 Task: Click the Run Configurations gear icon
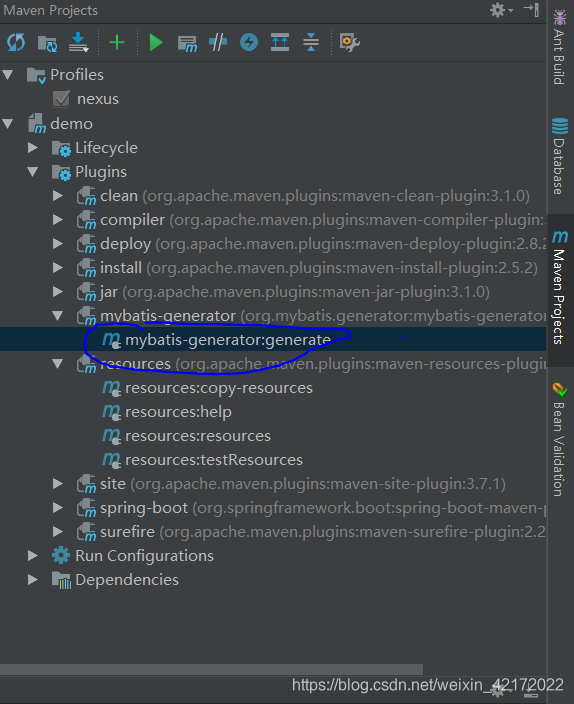[x=61, y=556]
